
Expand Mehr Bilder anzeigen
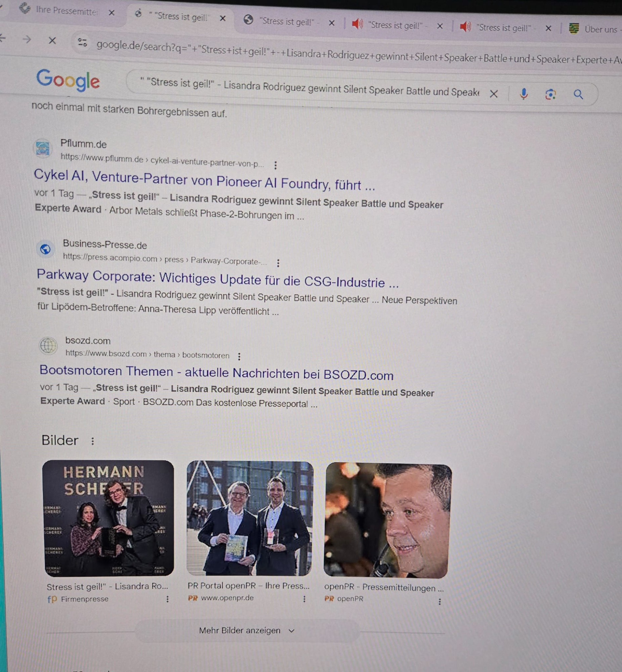click(x=247, y=631)
